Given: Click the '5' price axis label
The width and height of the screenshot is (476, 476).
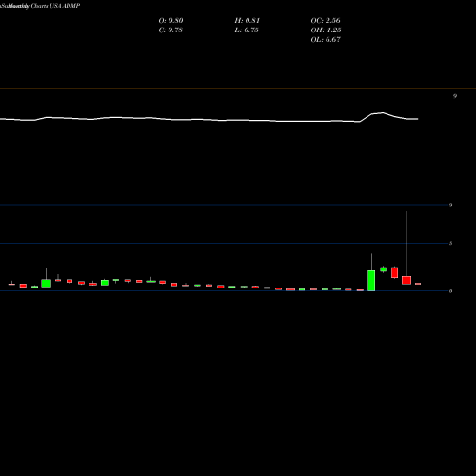Looking at the screenshot, I should (x=450, y=244).
